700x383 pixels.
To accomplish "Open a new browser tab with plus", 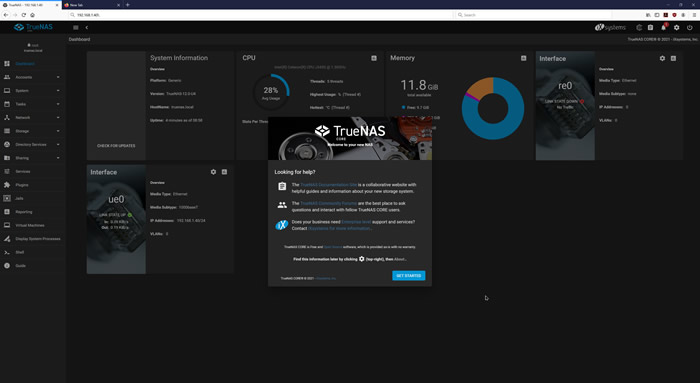I will (x=128, y=5).
